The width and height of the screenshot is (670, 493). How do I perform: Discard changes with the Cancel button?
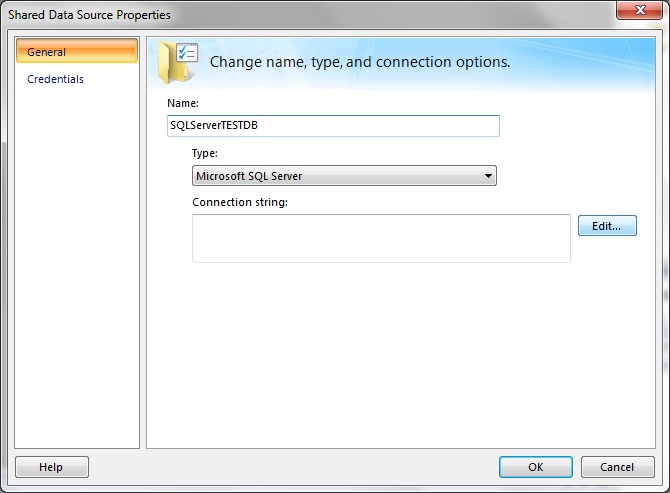point(617,467)
